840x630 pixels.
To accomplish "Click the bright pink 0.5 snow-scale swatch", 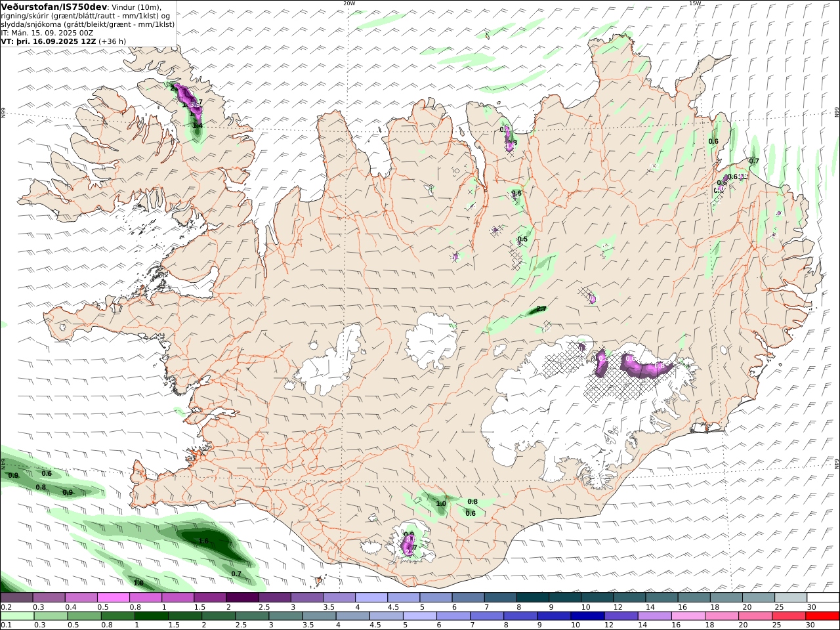I will pyautogui.click(x=113, y=598).
